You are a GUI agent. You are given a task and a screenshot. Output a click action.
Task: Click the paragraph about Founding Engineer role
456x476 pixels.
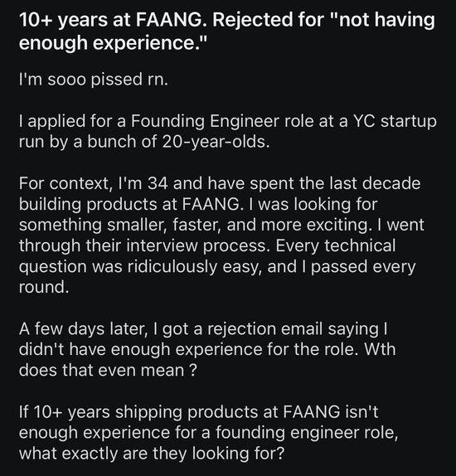(228, 131)
